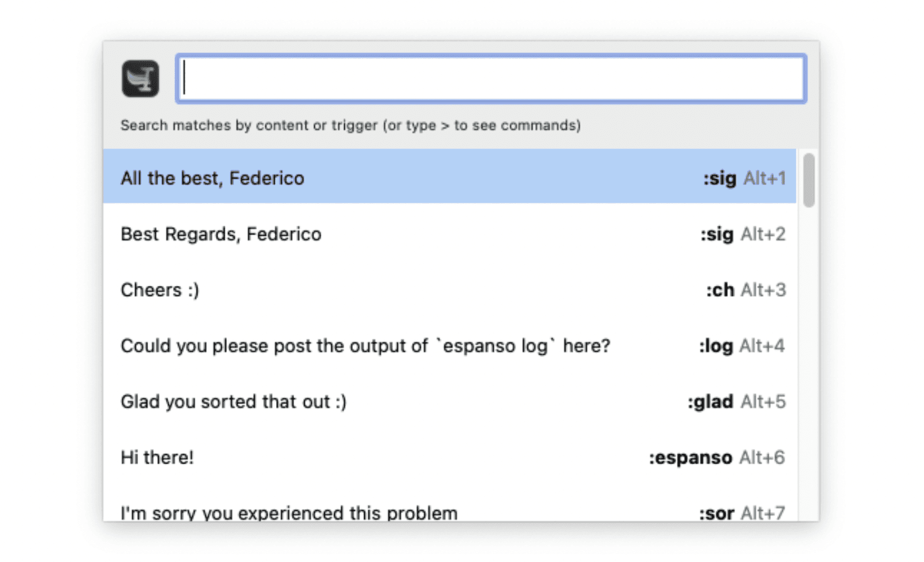Select the 'Hi there!' match
The width and height of the screenshot is (924, 562).
pyautogui.click(x=157, y=457)
